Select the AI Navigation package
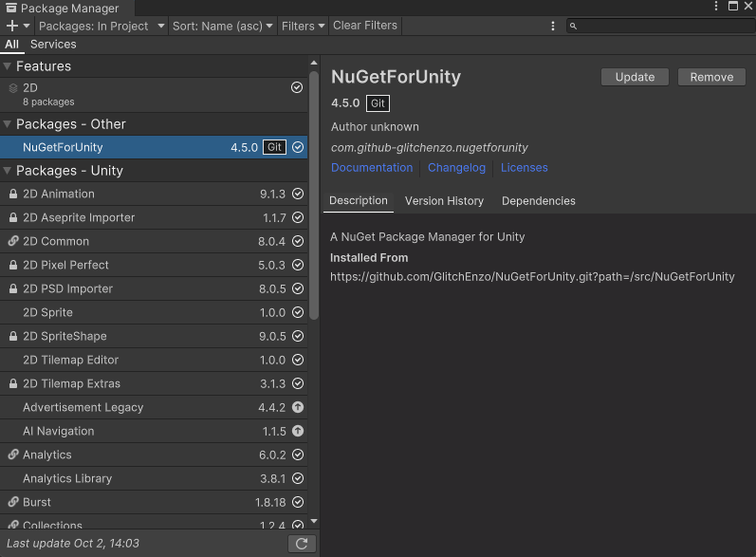Image resolution: width=756 pixels, height=557 pixels. (x=154, y=431)
